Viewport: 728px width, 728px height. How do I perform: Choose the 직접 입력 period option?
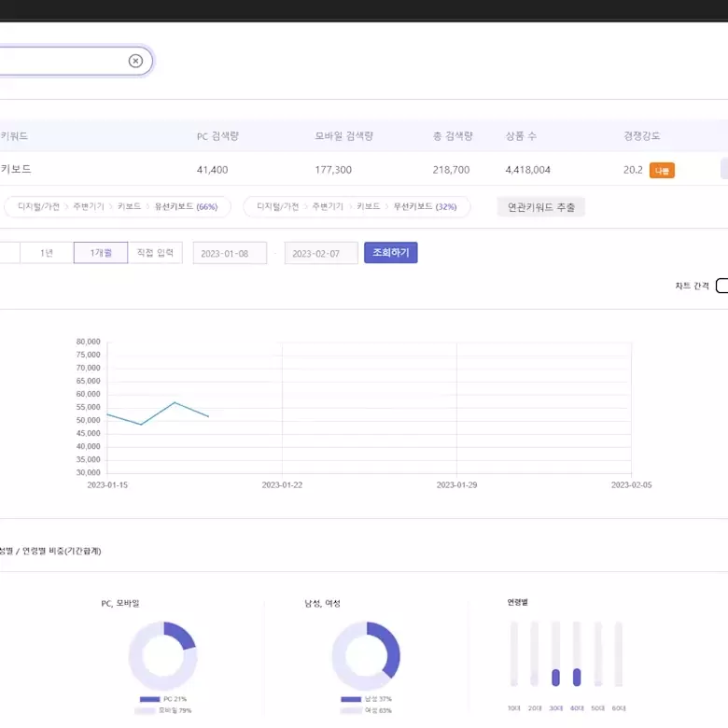point(155,253)
